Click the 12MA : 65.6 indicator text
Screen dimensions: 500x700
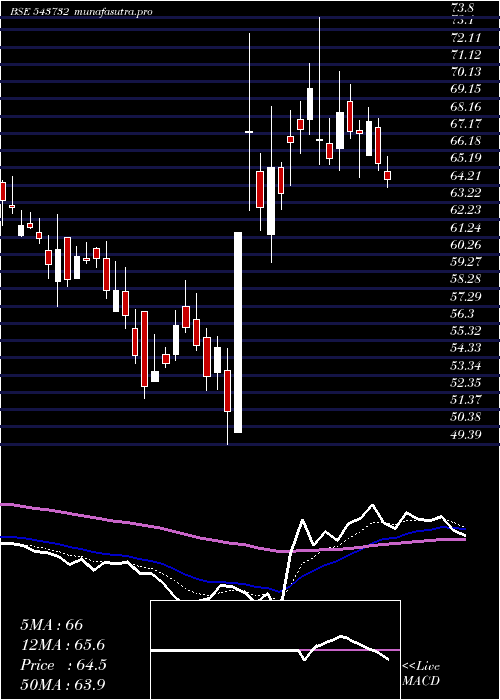pyautogui.click(x=63, y=645)
